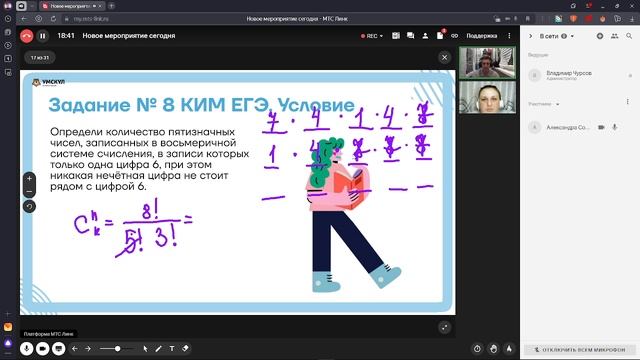Open the chat messages icon in header
Image resolution: width=640 pixels, height=360 pixels.
[410, 36]
